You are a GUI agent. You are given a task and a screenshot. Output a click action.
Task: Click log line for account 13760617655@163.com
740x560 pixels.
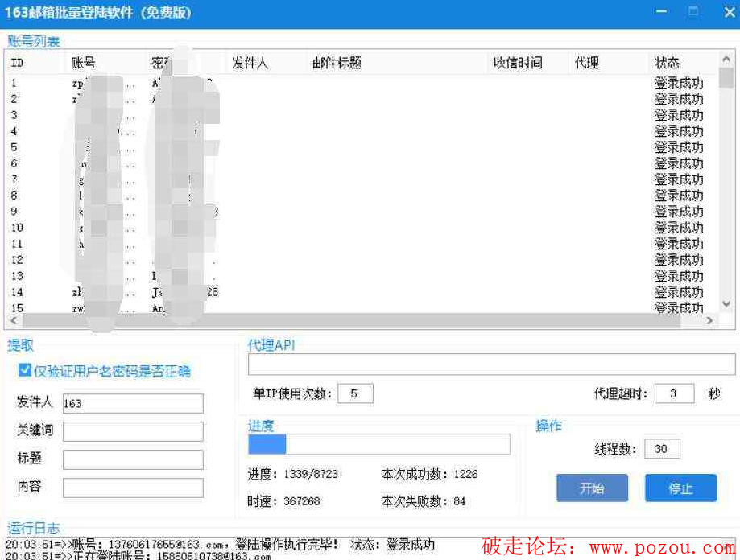click(220, 545)
